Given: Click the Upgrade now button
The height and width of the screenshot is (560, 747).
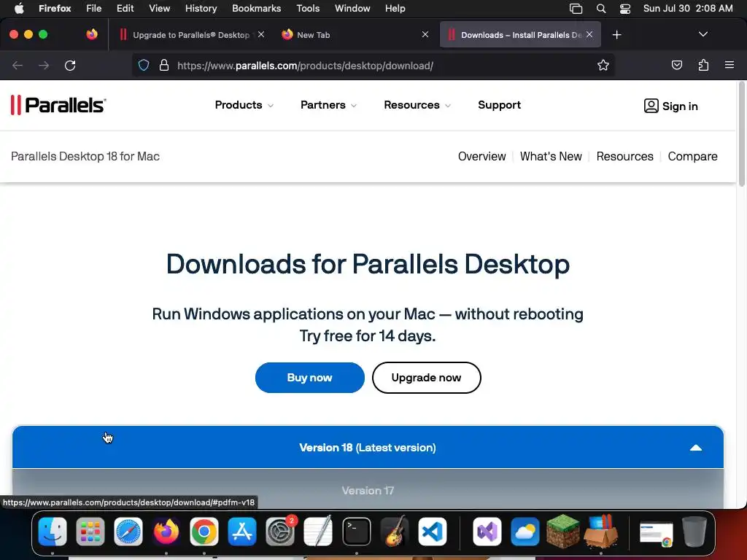Looking at the screenshot, I should (426, 378).
